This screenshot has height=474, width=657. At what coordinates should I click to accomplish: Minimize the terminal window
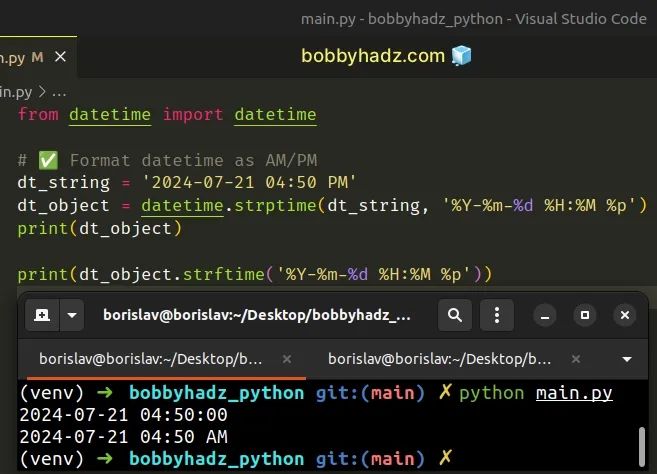(545, 315)
